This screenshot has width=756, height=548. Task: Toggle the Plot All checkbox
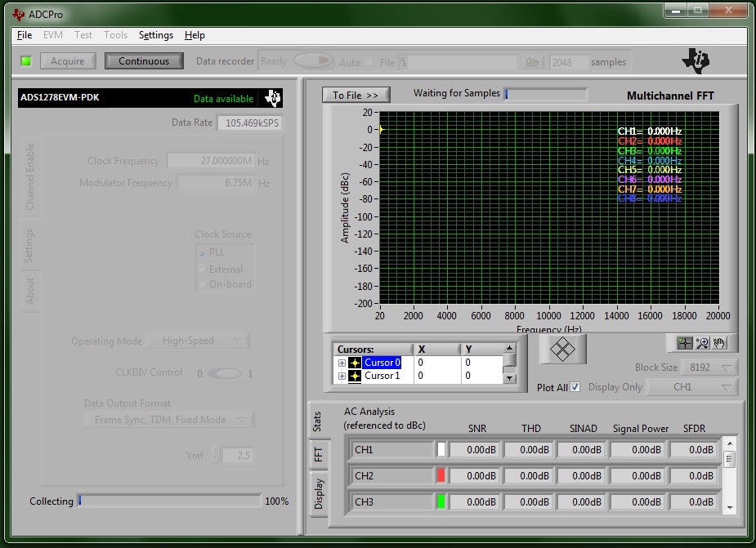coord(575,387)
